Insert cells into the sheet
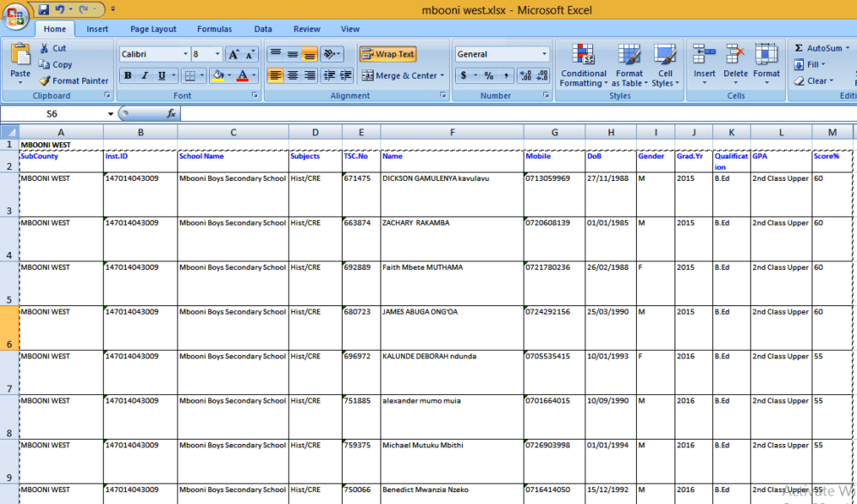This screenshot has width=857, height=504. coord(704,64)
